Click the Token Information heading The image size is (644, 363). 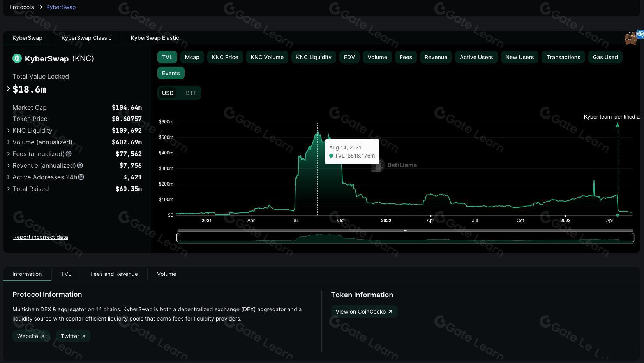point(362,295)
